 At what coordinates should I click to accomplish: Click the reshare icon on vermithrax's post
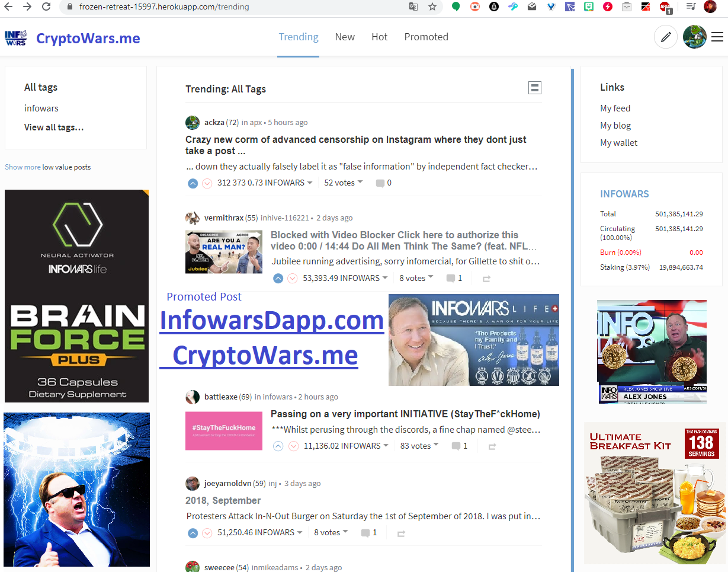pos(487,278)
